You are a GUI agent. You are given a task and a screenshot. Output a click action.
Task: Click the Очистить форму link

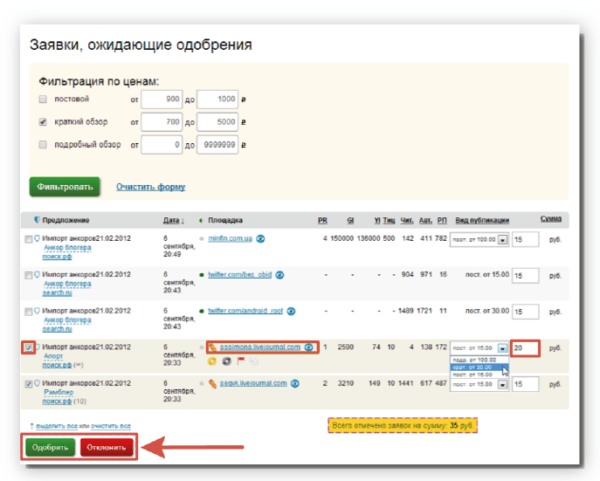click(151, 187)
